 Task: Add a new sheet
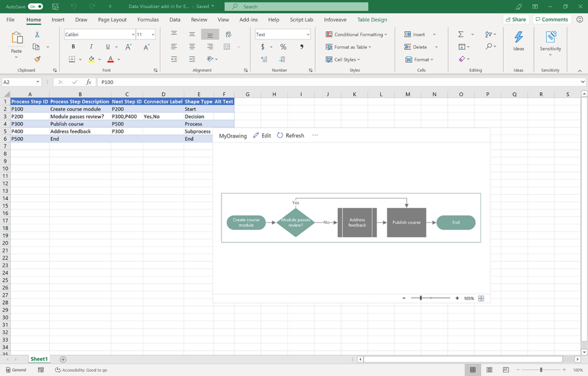coord(63,359)
